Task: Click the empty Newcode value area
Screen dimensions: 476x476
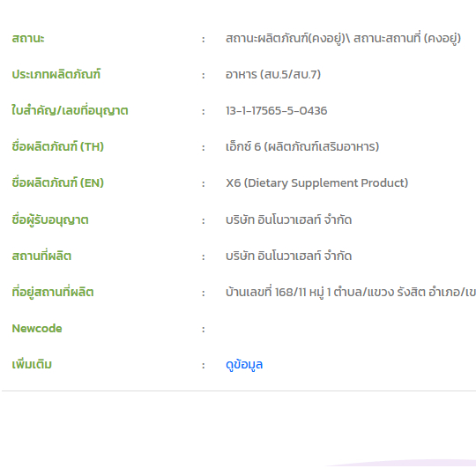Action: click(x=349, y=329)
